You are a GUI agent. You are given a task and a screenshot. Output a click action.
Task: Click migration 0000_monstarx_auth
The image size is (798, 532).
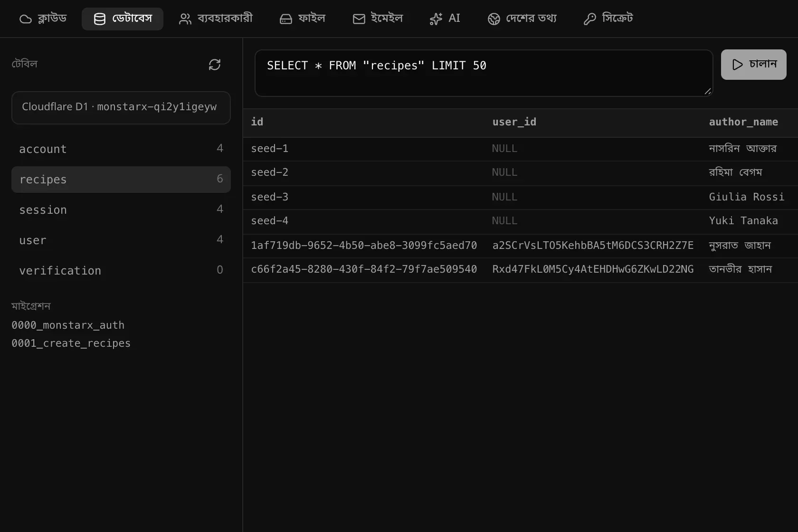(68, 325)
